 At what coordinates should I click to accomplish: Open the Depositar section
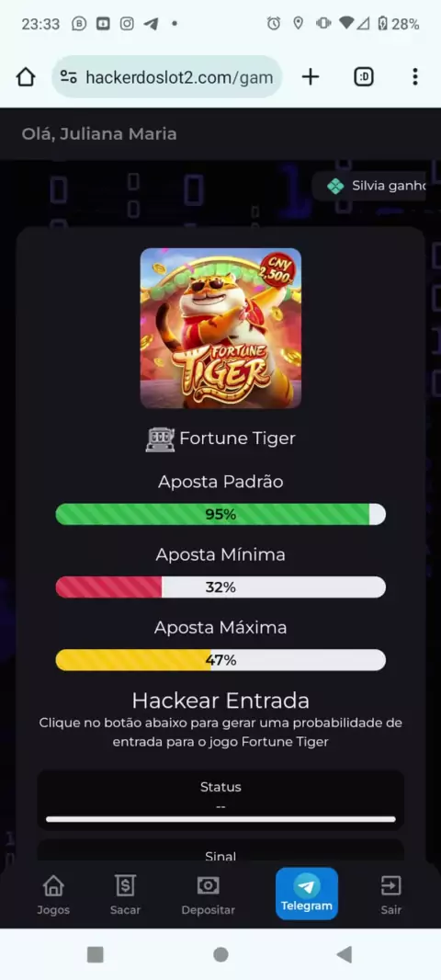208,895
